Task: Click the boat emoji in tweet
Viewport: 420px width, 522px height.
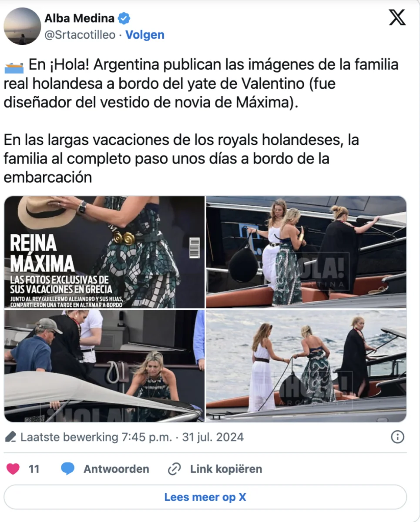Action: click(14, 67)
